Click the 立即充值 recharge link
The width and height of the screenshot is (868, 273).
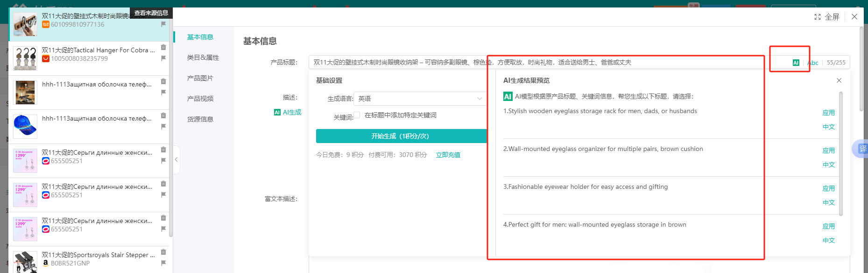(448, 155)
